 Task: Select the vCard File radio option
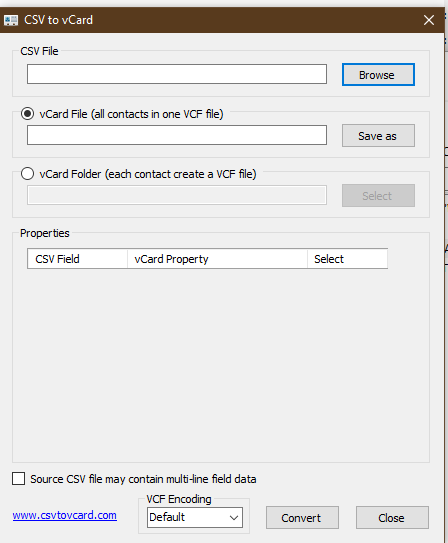(27, 114)
